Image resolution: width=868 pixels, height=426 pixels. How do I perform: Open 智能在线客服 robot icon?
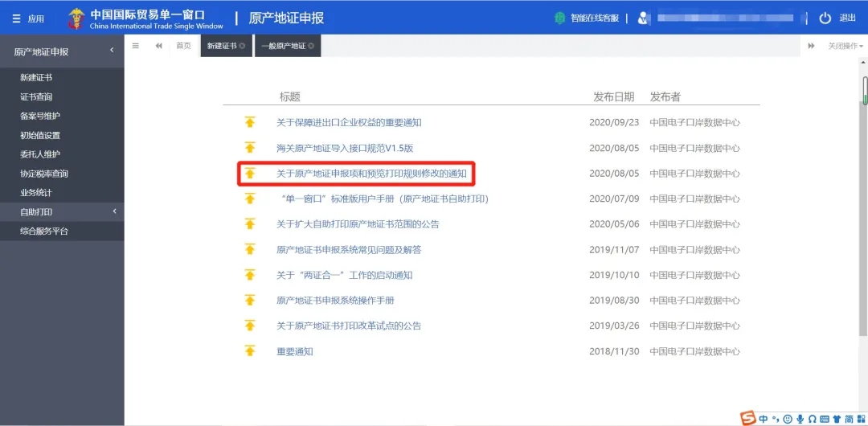[560, 18]
